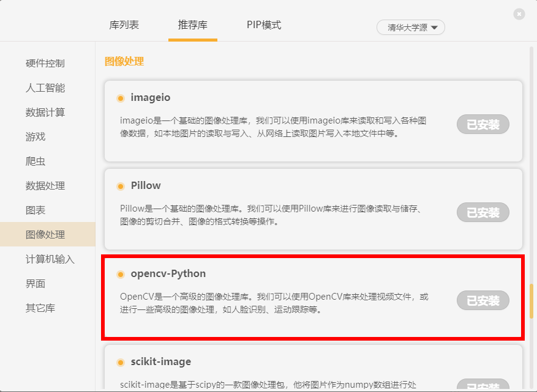The image size is (537, 392).
Task: Open the 爬虫 category
Action: 36,161
